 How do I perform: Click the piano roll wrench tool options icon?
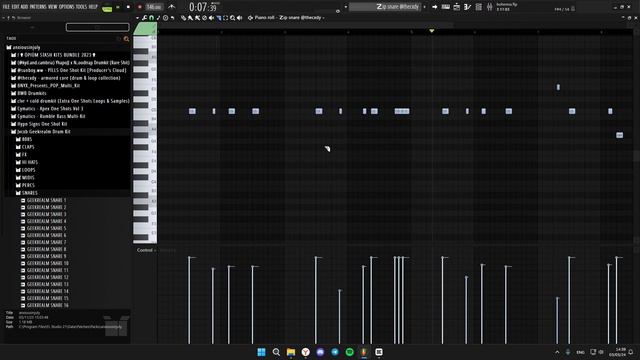(x=144, y=18)
